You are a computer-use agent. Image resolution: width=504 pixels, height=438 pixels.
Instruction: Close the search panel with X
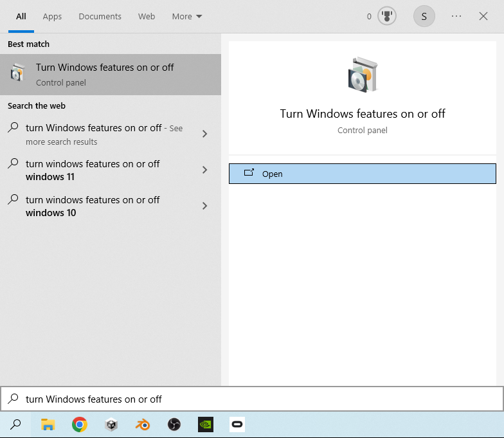tap(483, 16)
